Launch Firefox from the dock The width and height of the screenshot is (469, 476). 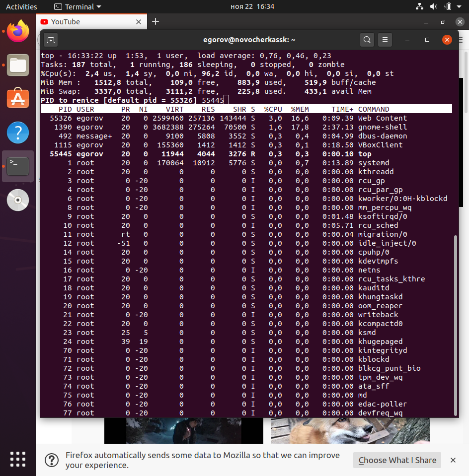pyautogui.click(x=18, y=32)
